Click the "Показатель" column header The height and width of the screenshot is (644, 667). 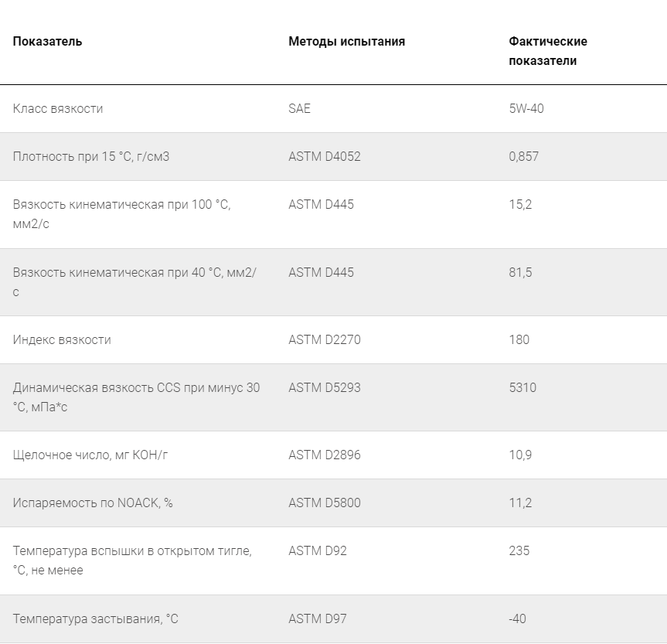pyautogui.click(x=47, y=42)
